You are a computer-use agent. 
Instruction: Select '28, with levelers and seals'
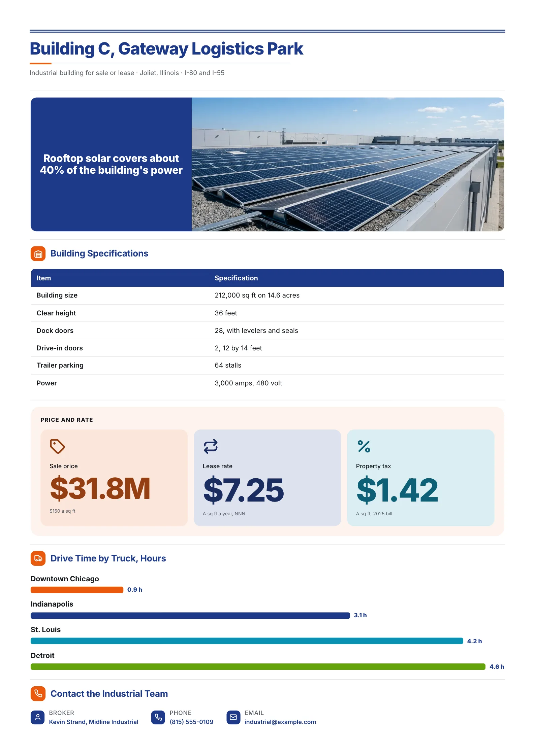(x=256, y=331)
